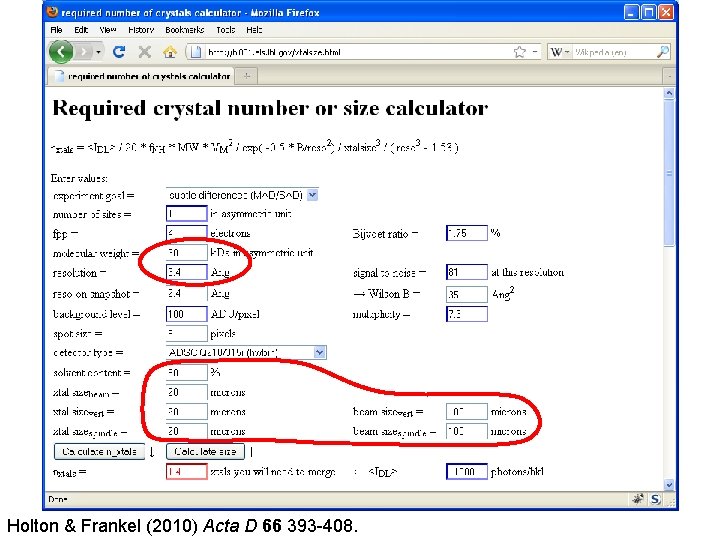Click the xtal size vert field

point(186,411)
